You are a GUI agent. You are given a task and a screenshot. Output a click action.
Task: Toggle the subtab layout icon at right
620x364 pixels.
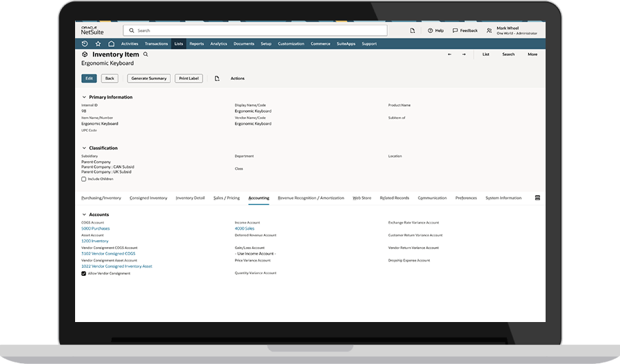coord(537,197)
